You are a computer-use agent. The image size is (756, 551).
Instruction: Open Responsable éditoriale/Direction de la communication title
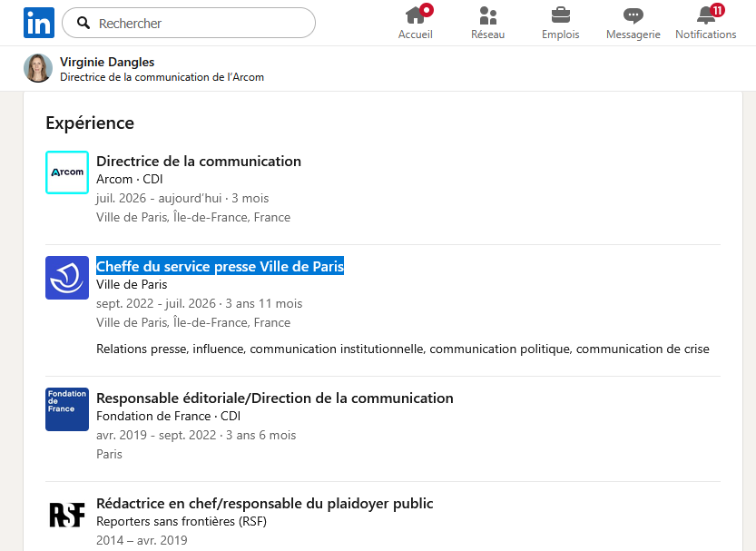275,398
